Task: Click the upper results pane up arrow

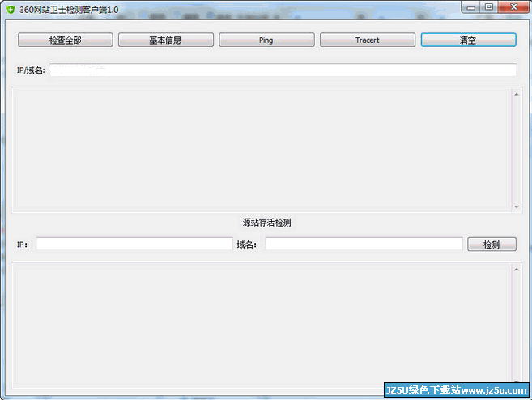Action: [x=517, y=94]
